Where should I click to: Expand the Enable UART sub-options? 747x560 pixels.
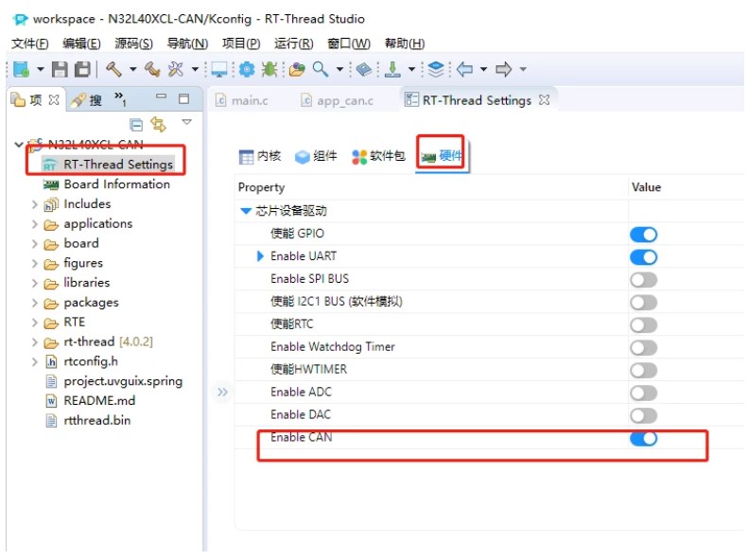point(260,256)
